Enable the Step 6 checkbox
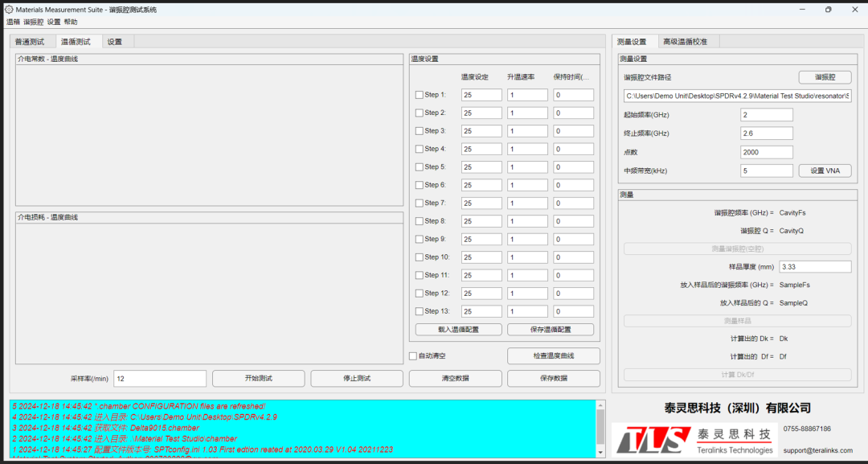Viewport: 868px width, 464px height. (419, 185)
